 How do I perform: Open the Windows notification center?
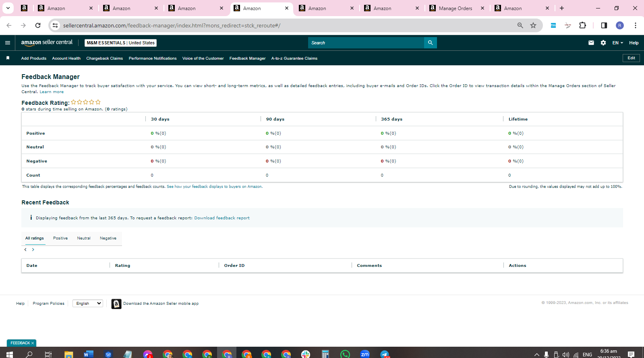(x=631, y=354)
